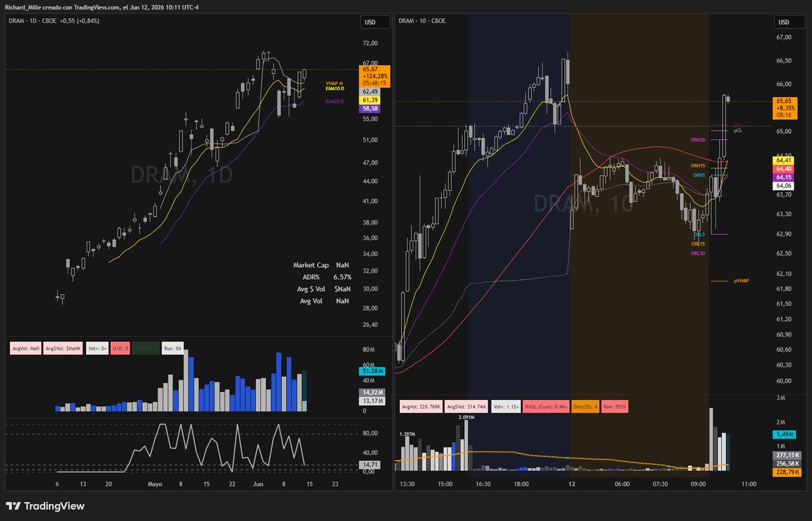Click the purple 64,15 price tag
This screenshot has width=812, height=521.
(x=784, y=177)
